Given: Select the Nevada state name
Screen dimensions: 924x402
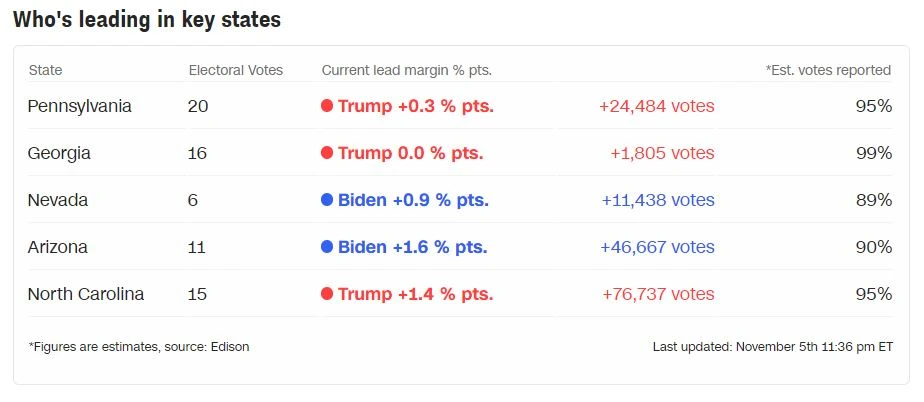Looking at the screenshot, I should [58, 200].
